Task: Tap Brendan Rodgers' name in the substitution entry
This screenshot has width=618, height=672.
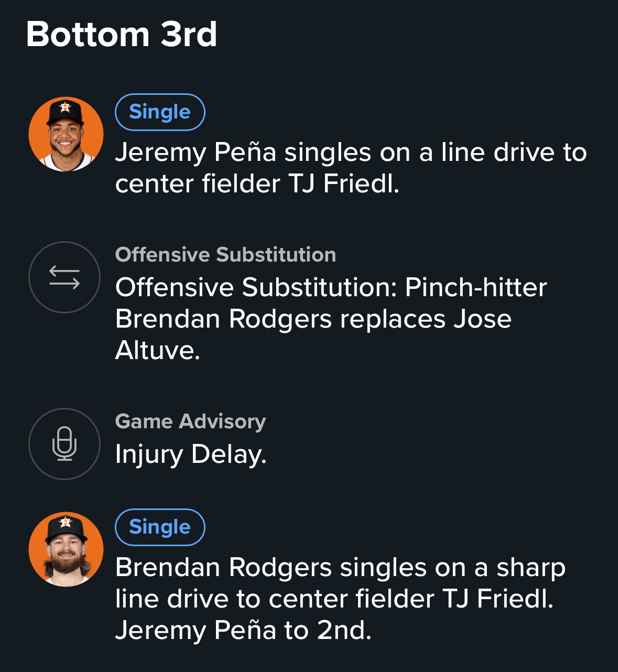Action: (x=223, y=319)
